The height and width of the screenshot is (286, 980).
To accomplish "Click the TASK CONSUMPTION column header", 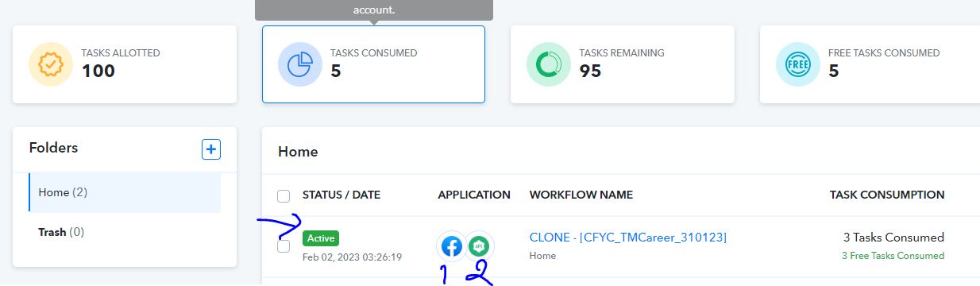I will tap(887, 195).
